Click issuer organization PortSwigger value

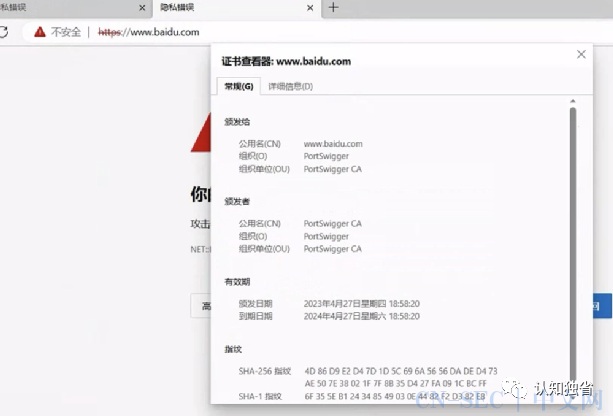(x=326, y=237)
